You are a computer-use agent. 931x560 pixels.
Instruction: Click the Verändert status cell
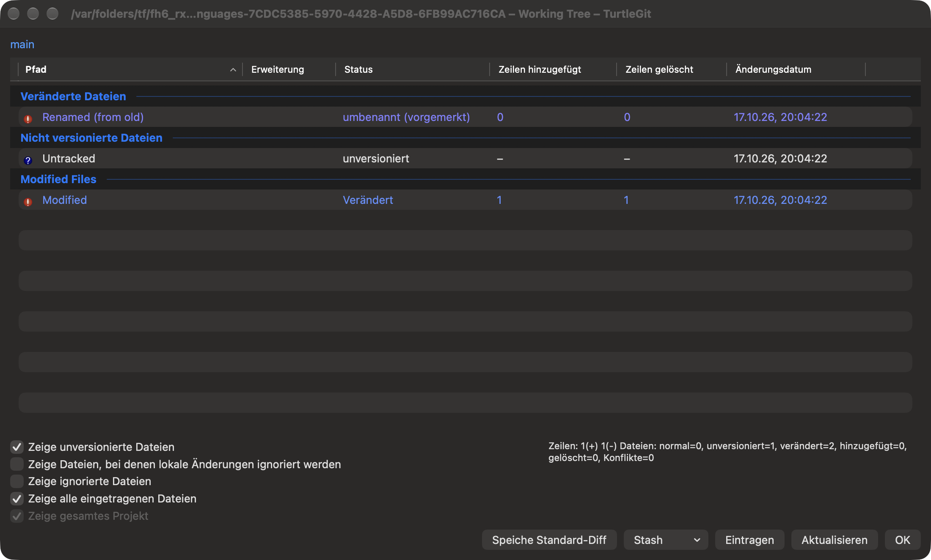368,200
